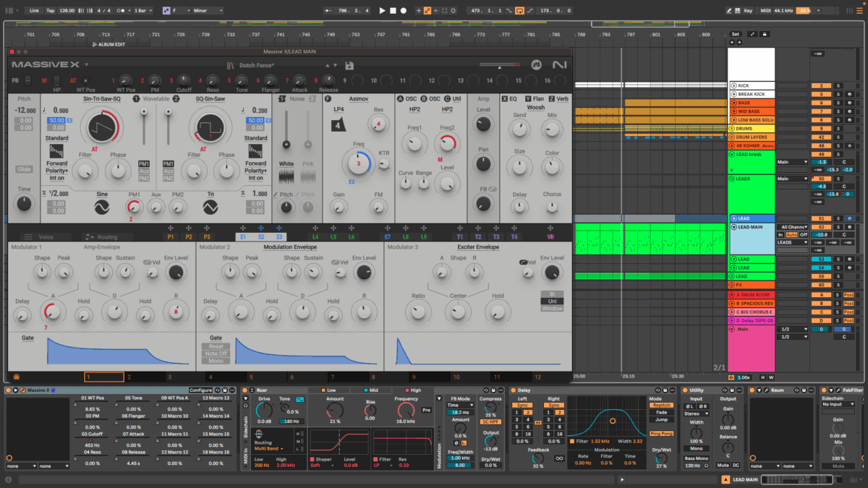Click the hot-swap icon on the Raum device
This screenshot has height=488, width=868.
(x=796, y=390)
